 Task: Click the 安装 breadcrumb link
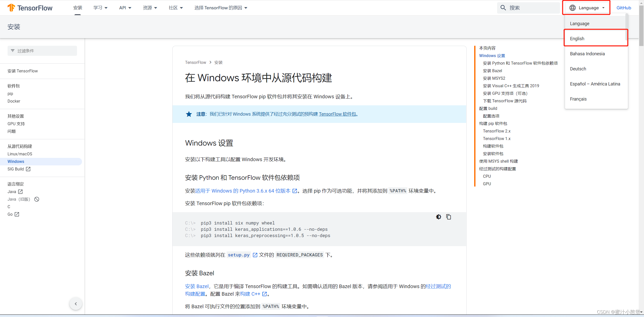tap(218, 62)
